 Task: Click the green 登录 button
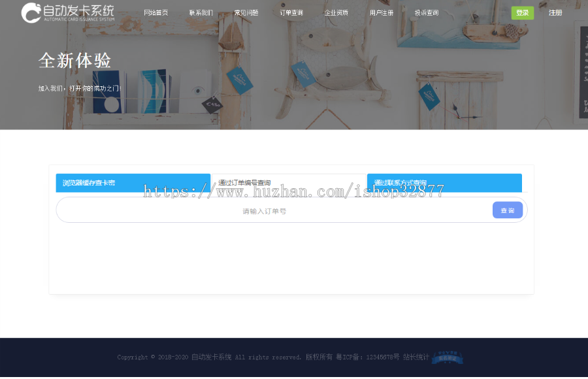click(x=522, y=12)
